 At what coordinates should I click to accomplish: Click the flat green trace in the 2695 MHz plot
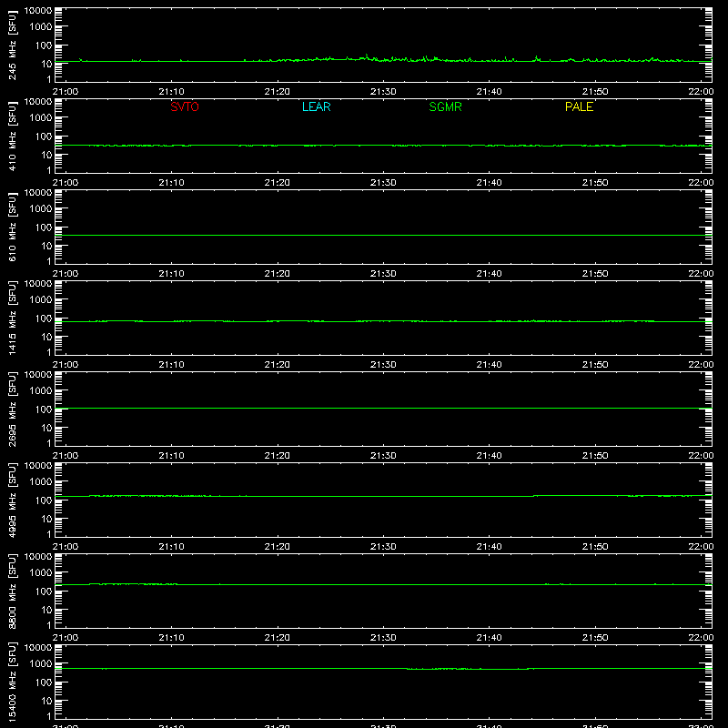383,409
